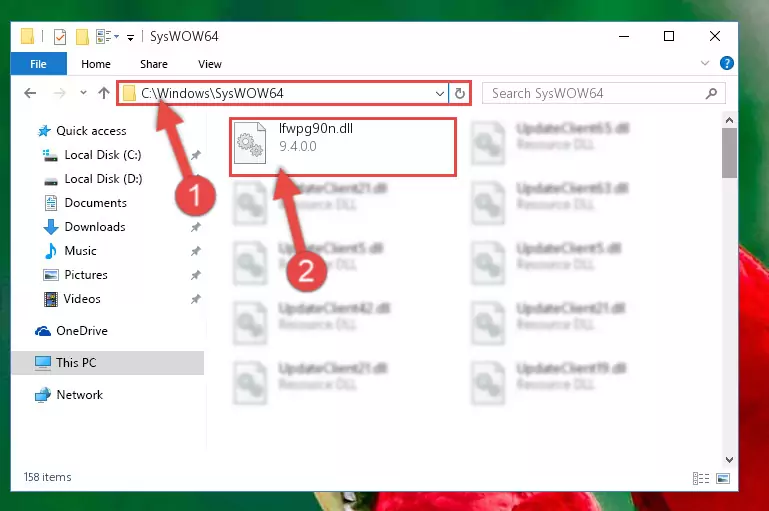The height and width of the screenshot is (511, 769).
Task: Close the SysWOW64 window
Action: 715,36
